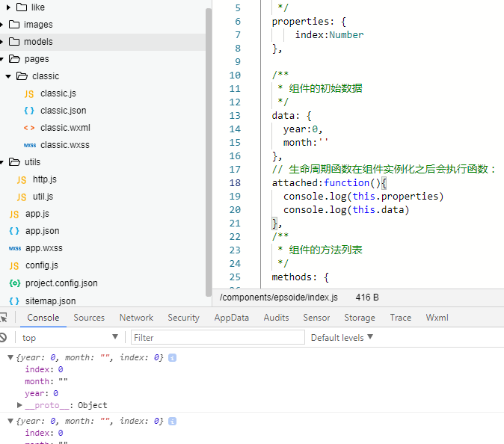
Task: Click the file tree vertical scrollbar
Action: click(x=209, y=152)
